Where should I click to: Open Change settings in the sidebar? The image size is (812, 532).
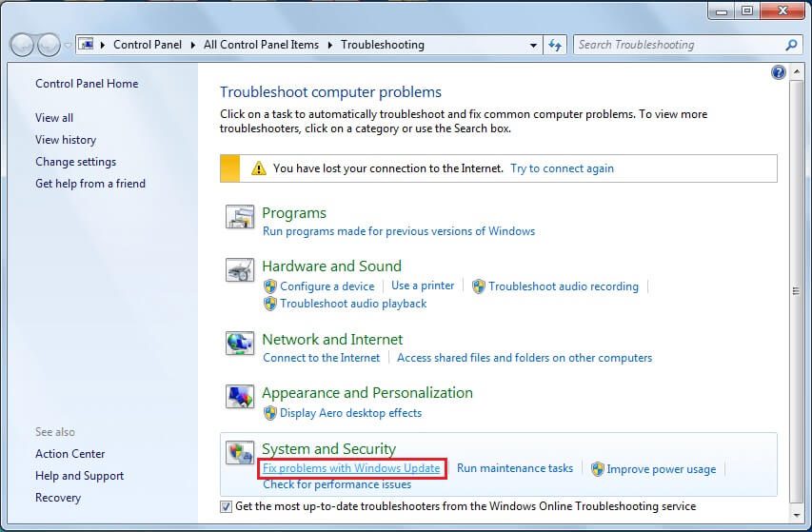(75, 162)
